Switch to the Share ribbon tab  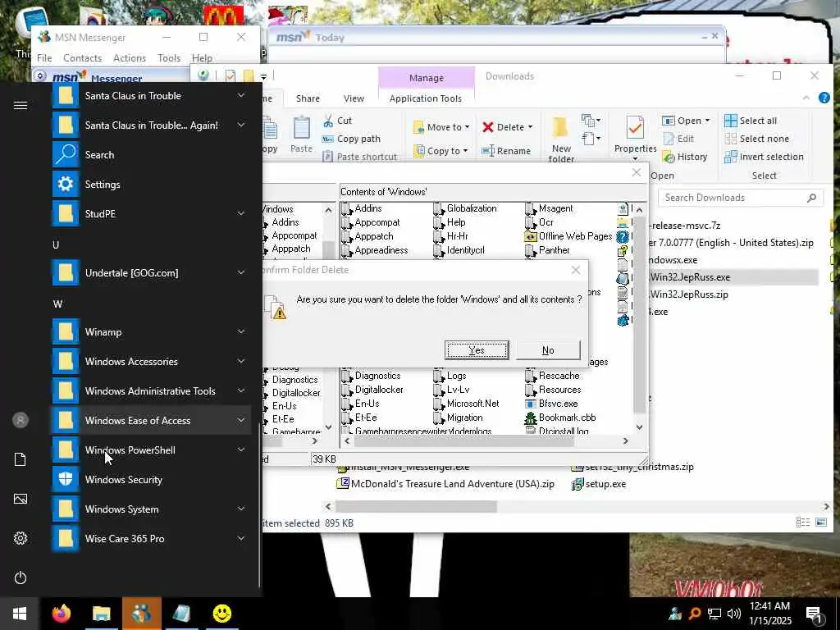click(x=308, y=98)
